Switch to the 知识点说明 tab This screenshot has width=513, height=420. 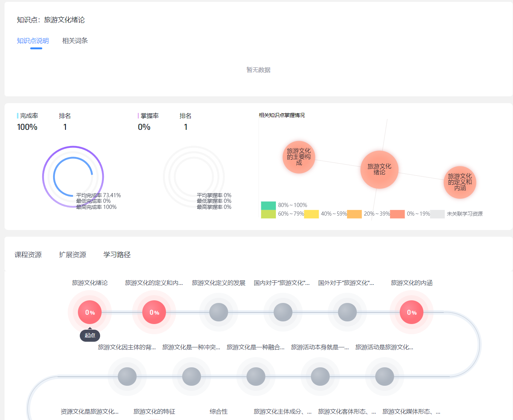pyautogui.click(x=33, y=41)
